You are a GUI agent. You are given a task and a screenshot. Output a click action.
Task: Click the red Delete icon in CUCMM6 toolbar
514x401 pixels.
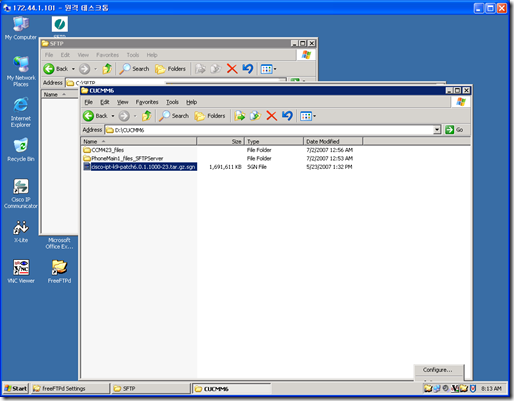coord(271,116)
